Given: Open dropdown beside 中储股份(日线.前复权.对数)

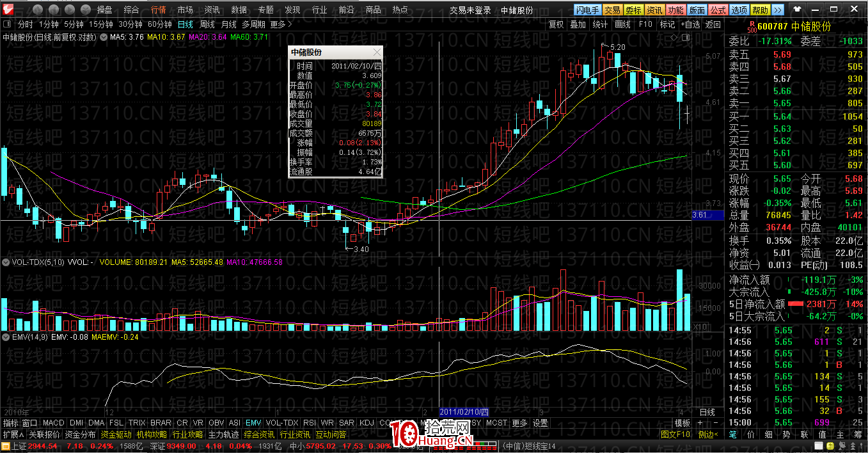Looking at the screenshot, I should click(x=104, y=37).
